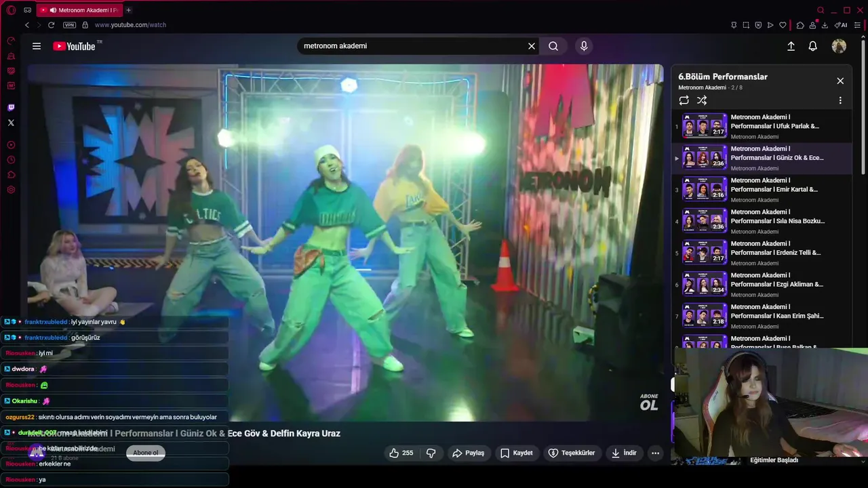Screen dimensions: 868x488
Task: Start voice search with the microphone
Action: pos(584,46)
